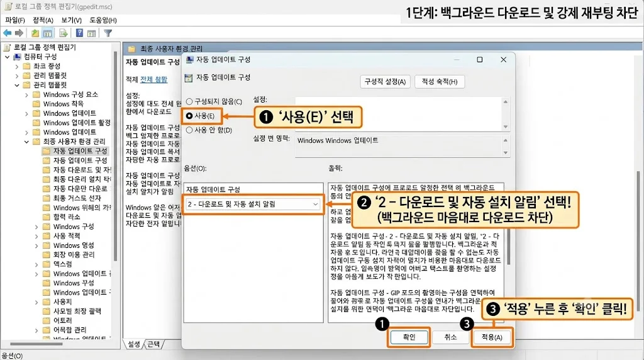Screen dimensions: 644x360
Task: Click the console tree vertical scrollbar
Action: tap(116, 156)
